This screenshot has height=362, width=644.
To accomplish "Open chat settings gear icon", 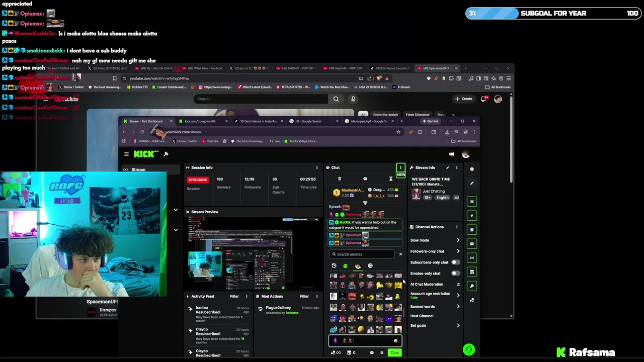I will [382, 352].
